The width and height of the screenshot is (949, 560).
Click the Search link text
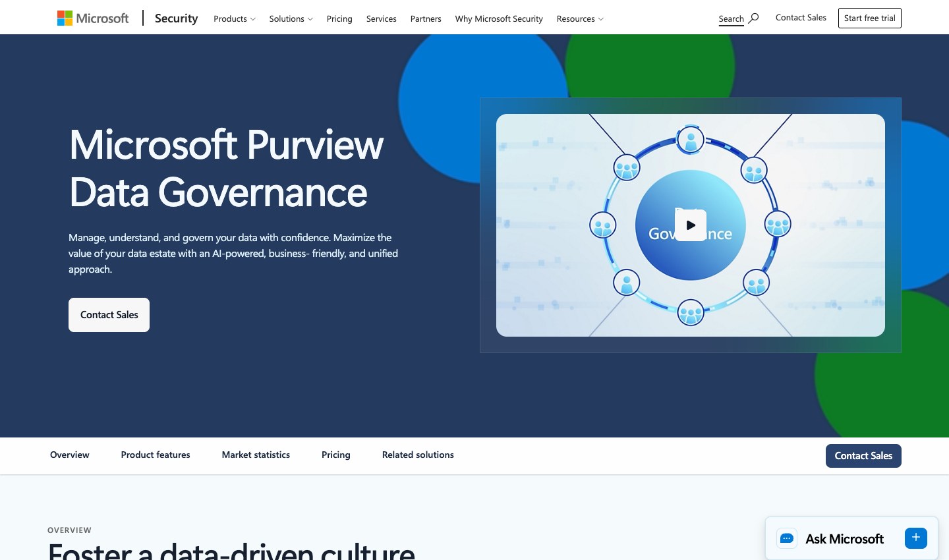(x=732, y=19)
